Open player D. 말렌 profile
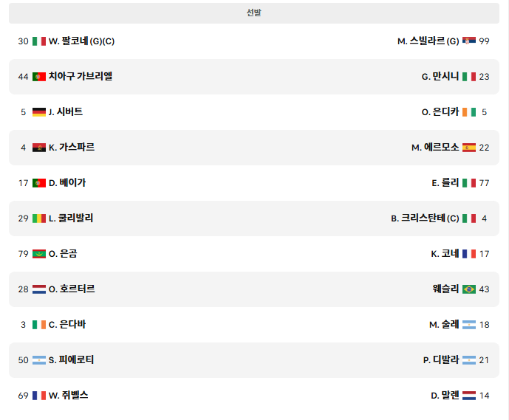509x420 pixels. 445,396
